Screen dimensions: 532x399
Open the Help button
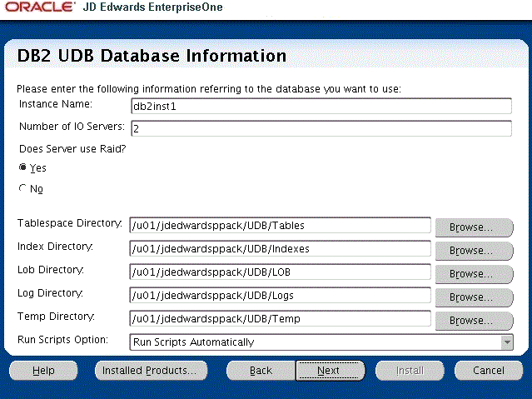pos(43,371)
